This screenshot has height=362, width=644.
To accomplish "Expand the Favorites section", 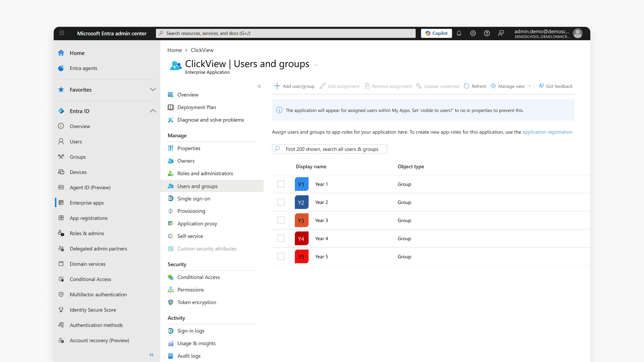I will click(x=153, y=89).
